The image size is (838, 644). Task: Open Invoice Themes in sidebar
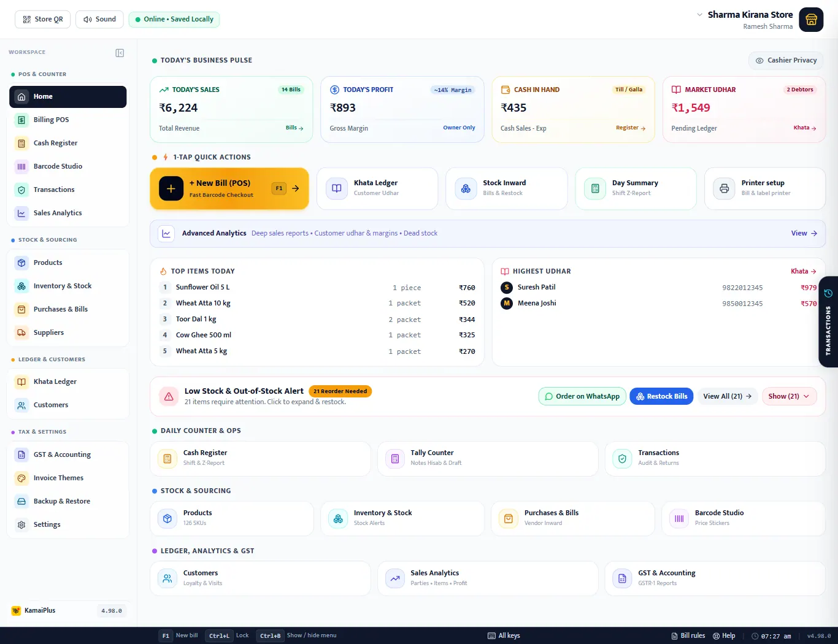tap(67, 478)
